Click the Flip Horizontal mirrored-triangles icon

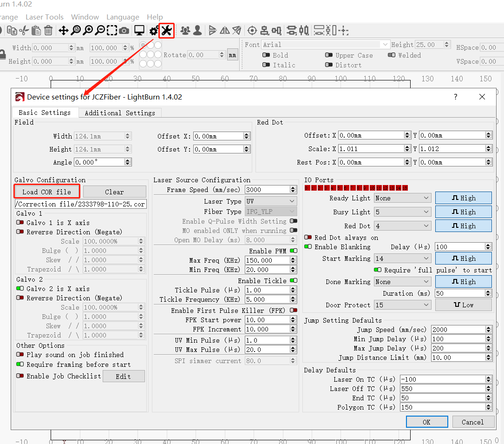tap(225, 31)
